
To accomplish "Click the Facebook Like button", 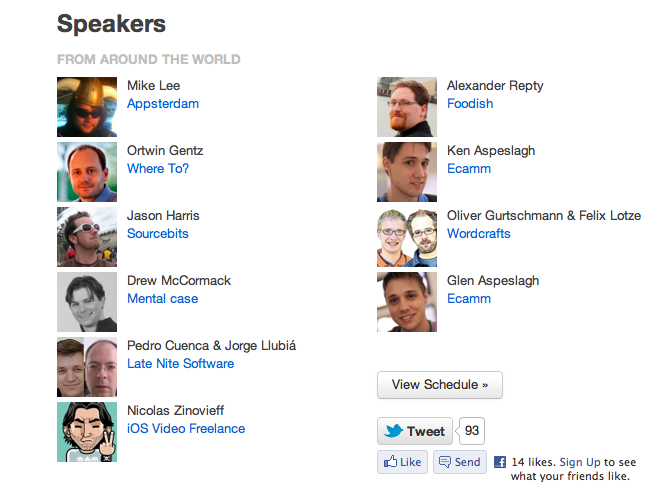I will coord(402,462).
